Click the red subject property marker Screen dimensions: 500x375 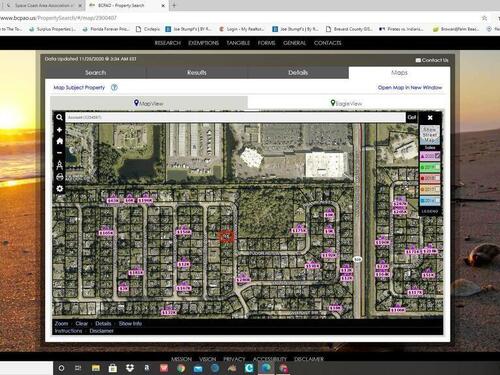(226, 236)
